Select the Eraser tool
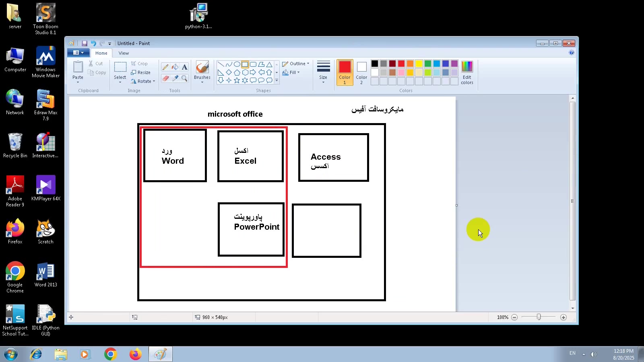The image size is (644, 362). (165, 78)
